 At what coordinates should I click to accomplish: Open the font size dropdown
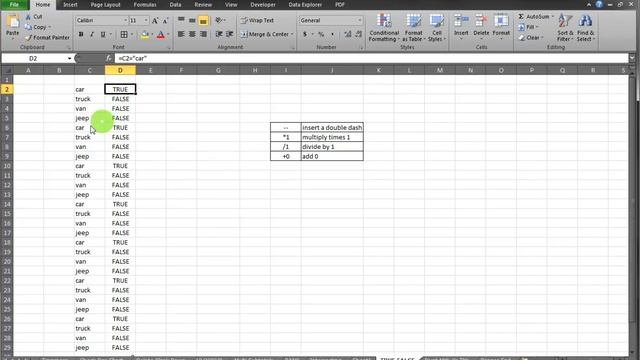pos(146,20)
